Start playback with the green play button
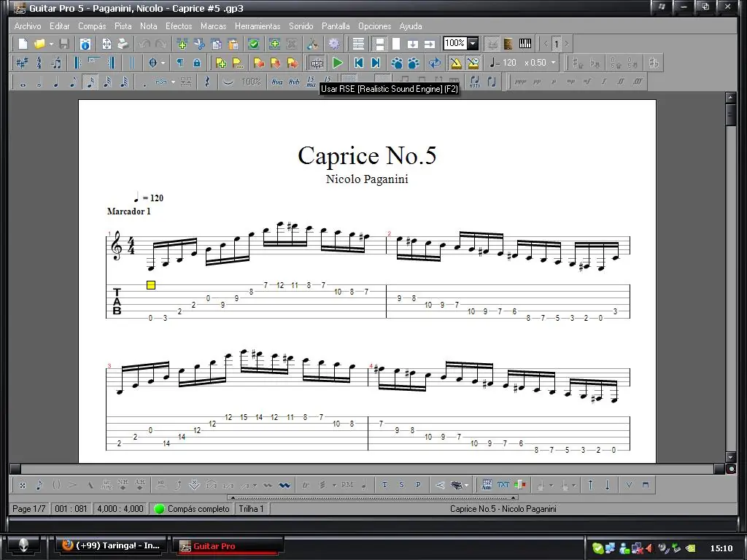 point(338,63)
